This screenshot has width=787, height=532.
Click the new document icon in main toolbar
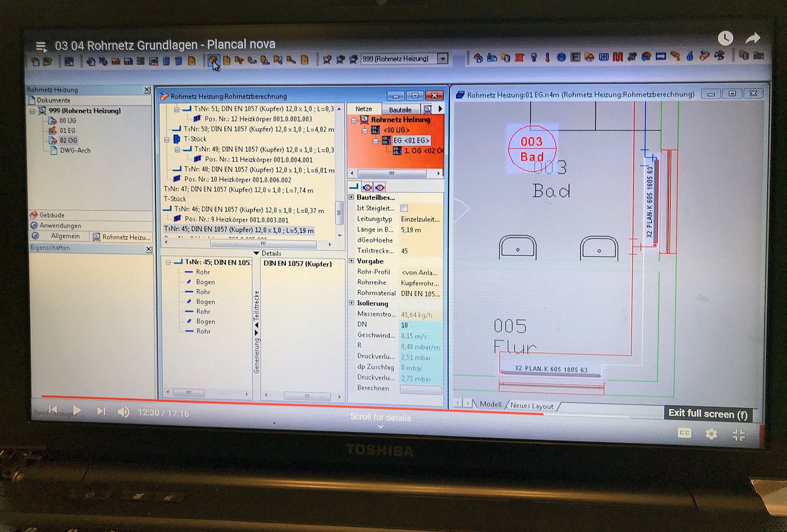click(x=35, y=62)
